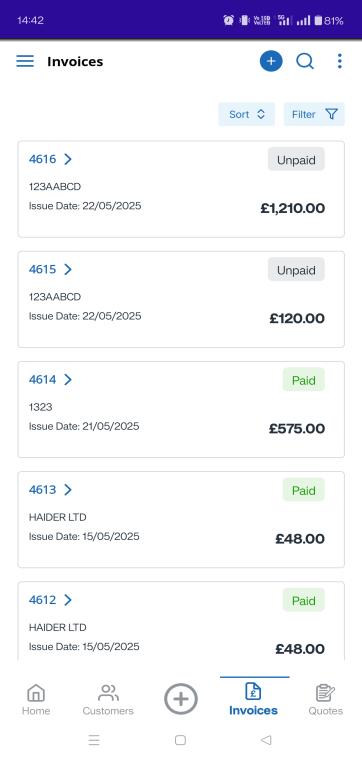Switch to the Quotes tab
The image size is (362, 758).
click(x=326, y=700)
